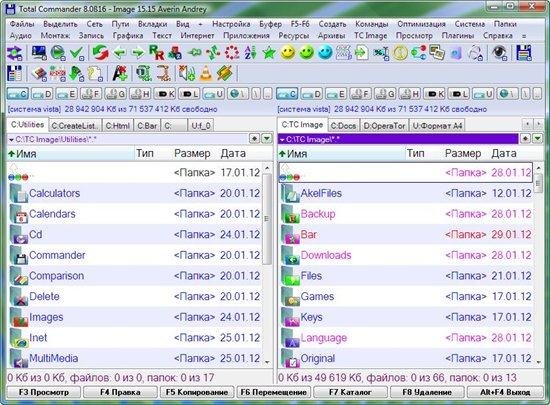Click the gold clock coin icon
The height and width of the screenshot is (405, 550).
coord(400,53)
